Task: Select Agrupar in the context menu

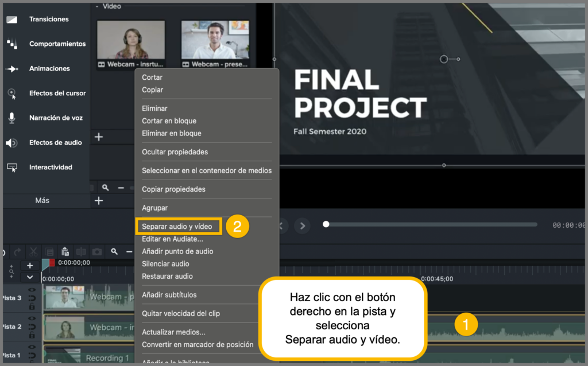Action: [154, 208]
